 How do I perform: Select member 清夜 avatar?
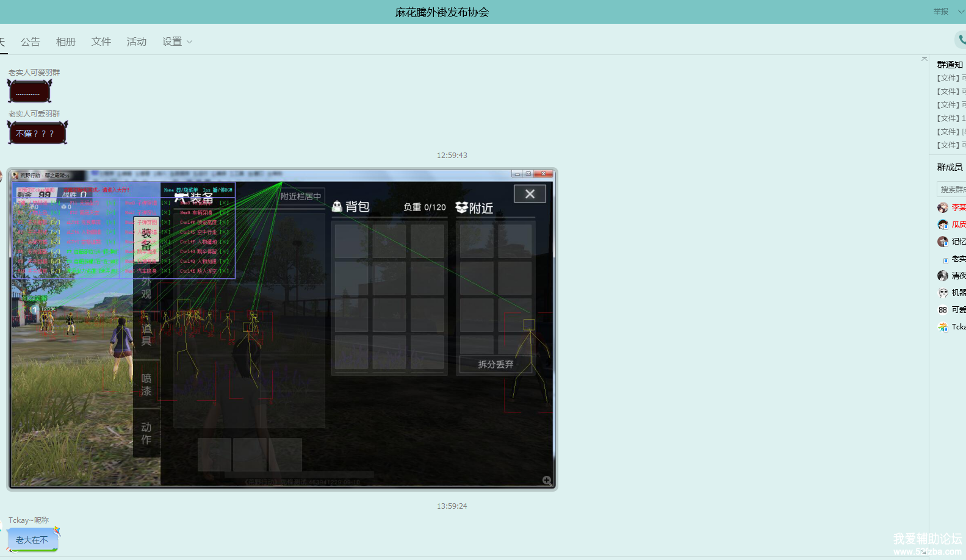943,276
